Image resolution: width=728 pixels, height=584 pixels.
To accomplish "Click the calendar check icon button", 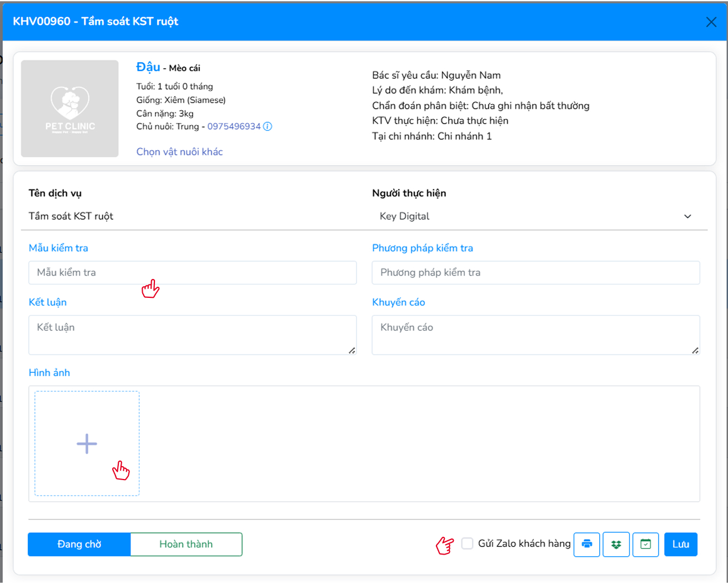I will click(645, 544).
